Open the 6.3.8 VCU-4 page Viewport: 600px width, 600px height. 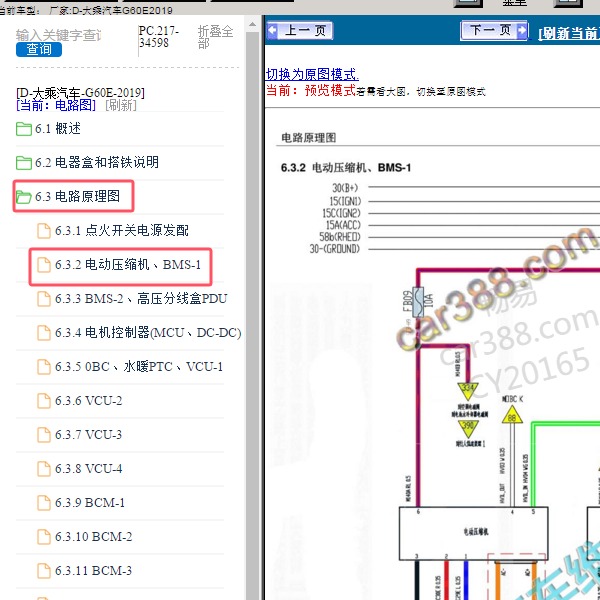coord(88,469)
